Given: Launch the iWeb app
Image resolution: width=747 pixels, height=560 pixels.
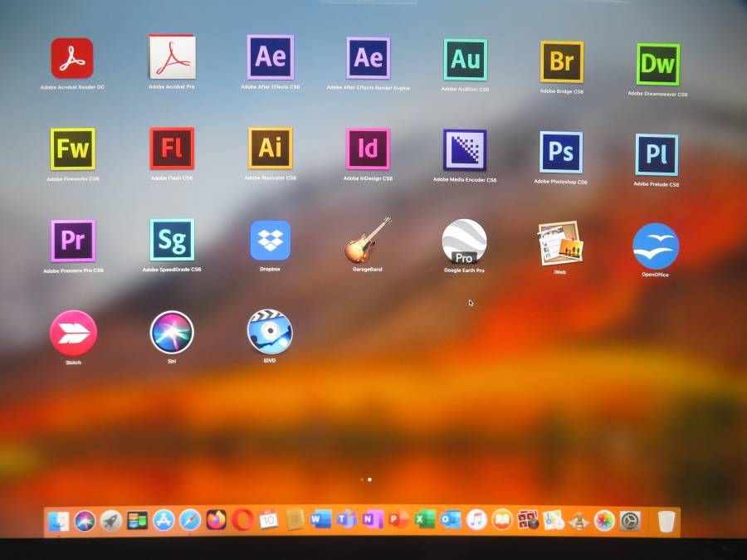Looking at the screenshot, I should 560,243.
